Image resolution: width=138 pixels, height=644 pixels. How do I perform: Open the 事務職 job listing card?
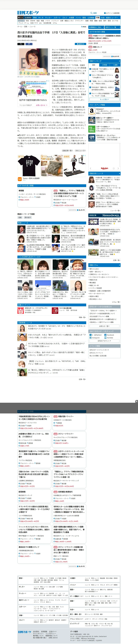(x=34, y=198)
